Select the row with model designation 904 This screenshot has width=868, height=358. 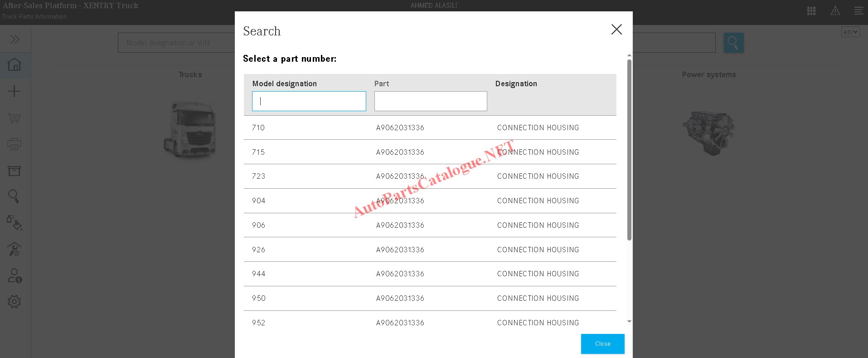click(x=430, y=201)
